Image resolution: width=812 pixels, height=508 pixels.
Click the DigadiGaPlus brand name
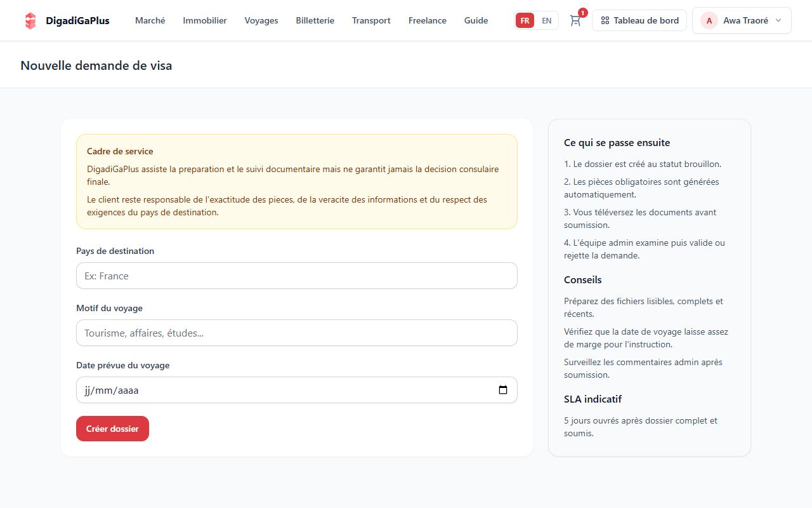point(77,20)
